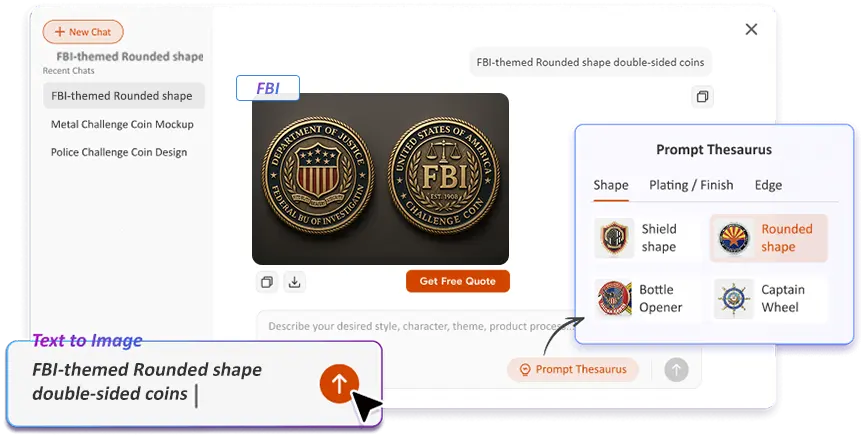Choose the Bottle Opener shape thumbnail

(614, 299)
